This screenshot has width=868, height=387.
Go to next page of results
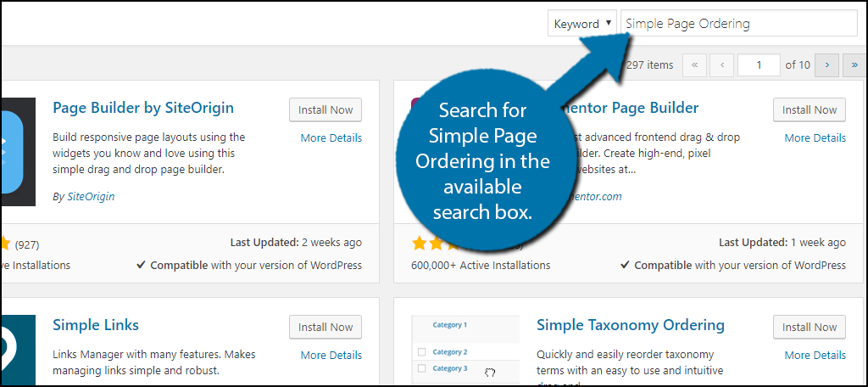tap(827, 64)
